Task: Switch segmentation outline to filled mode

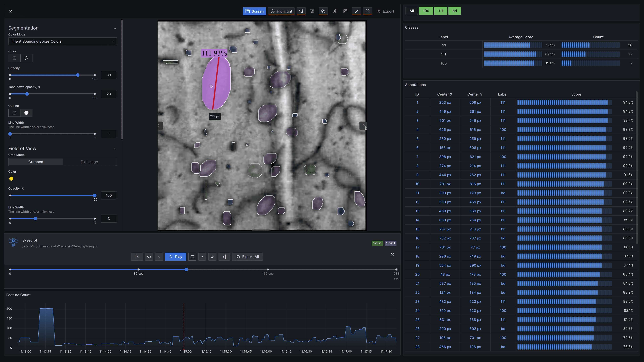Action: pyautogui.click(x=26, y=113)
